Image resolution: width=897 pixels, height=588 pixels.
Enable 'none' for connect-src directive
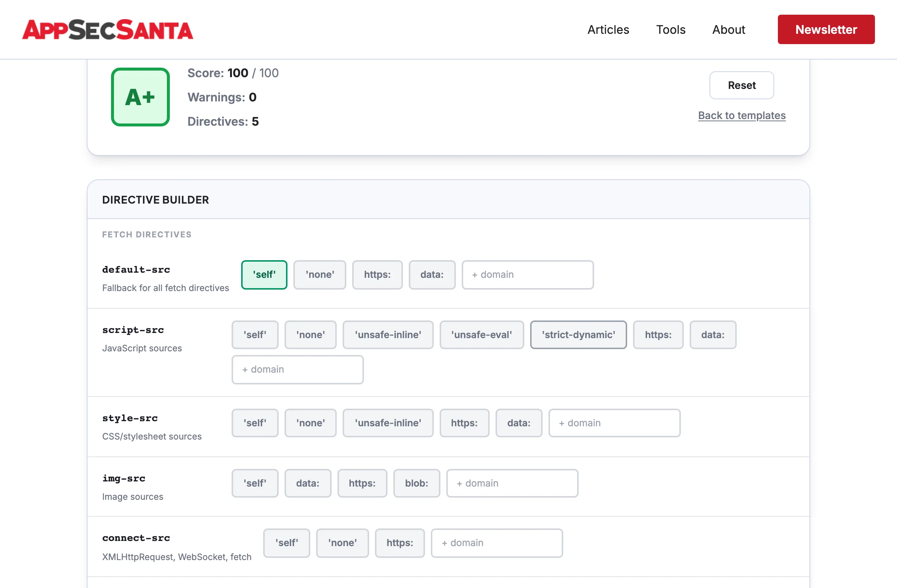[342, 543]
